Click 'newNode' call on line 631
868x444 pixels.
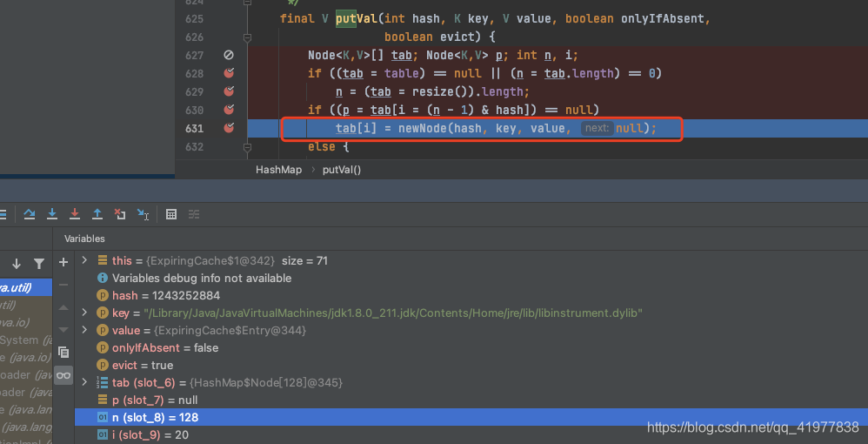point(423,128)
